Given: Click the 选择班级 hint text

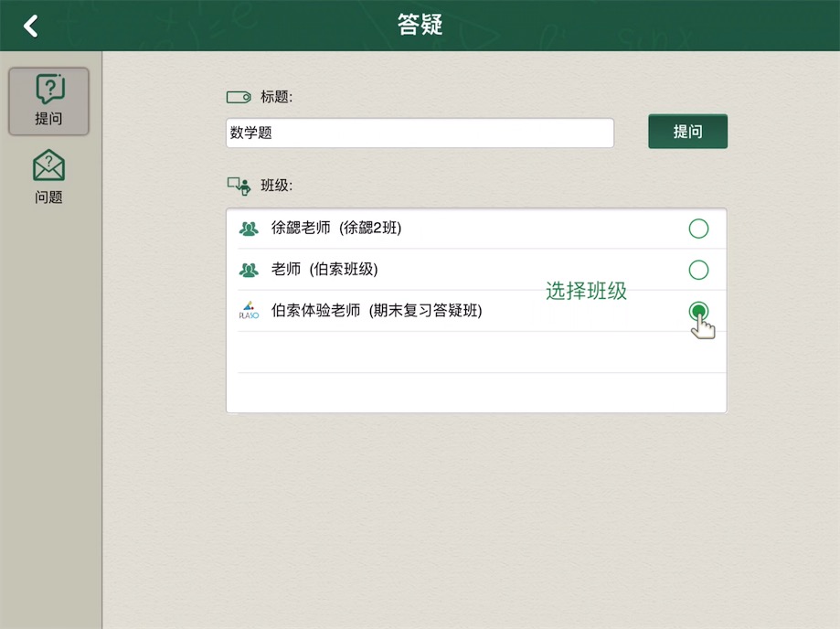Looking at the screenshot, I should click(x=586, y=292).
